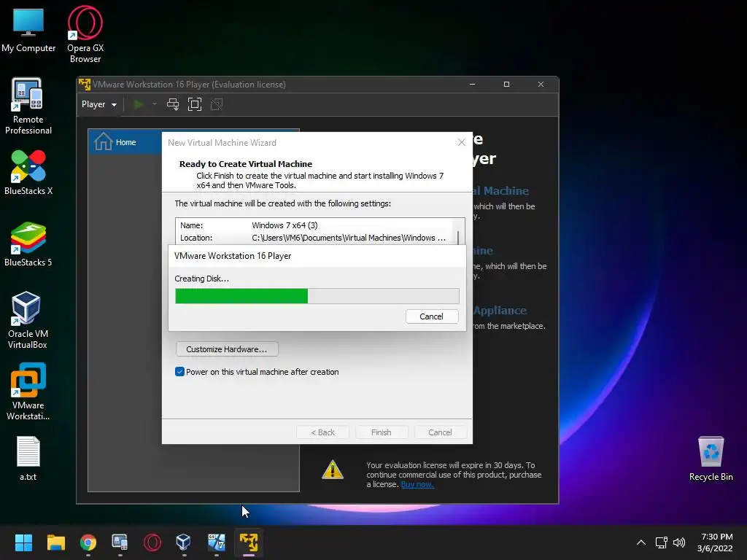This screenshot has width=747, height=560.
Task: Open Oracle VM VirtualBox desktop shortcut
Action: [28, 320]
